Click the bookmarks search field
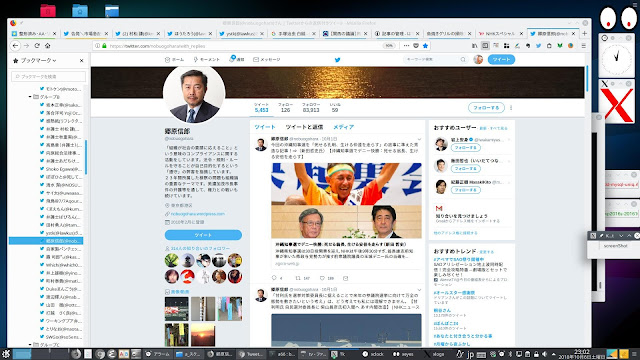 click(x=49, y=76)
